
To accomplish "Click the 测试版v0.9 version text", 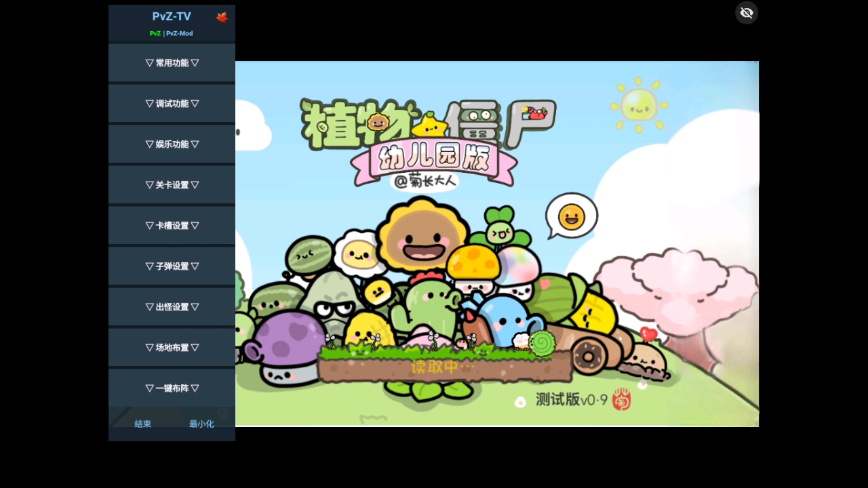I will click(x=572, y=399).
